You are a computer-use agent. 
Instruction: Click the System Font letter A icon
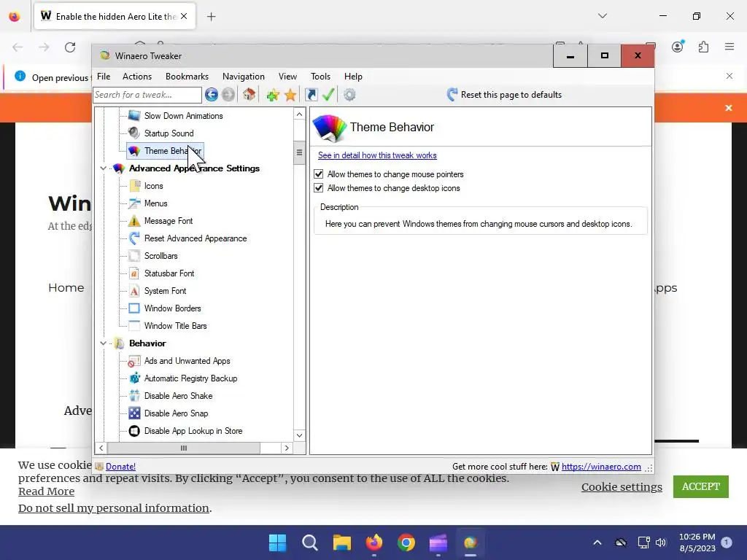(x=134, y=291)
